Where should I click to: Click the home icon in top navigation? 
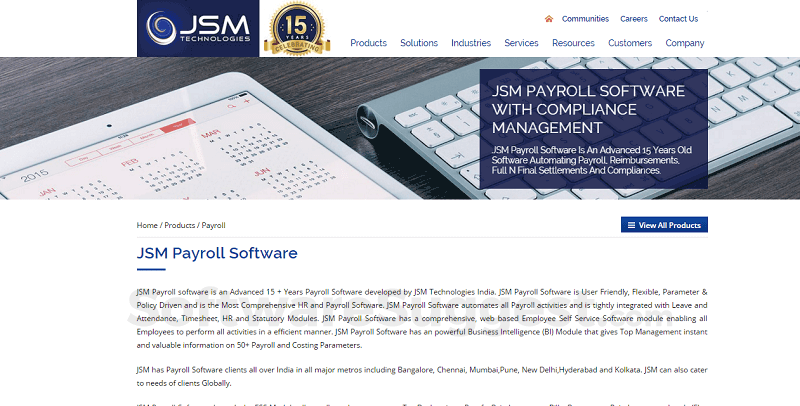click(548, 19)
